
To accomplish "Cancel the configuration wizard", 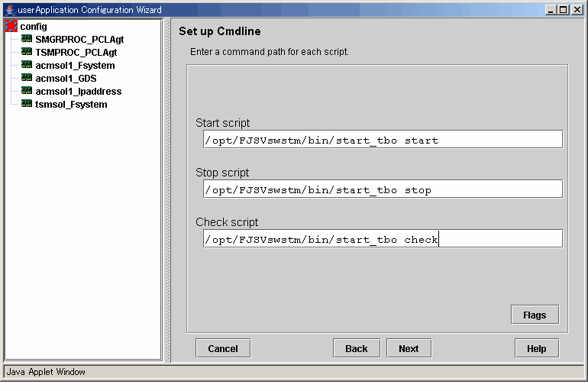I will pyautogui.click(x=223, y=349).
